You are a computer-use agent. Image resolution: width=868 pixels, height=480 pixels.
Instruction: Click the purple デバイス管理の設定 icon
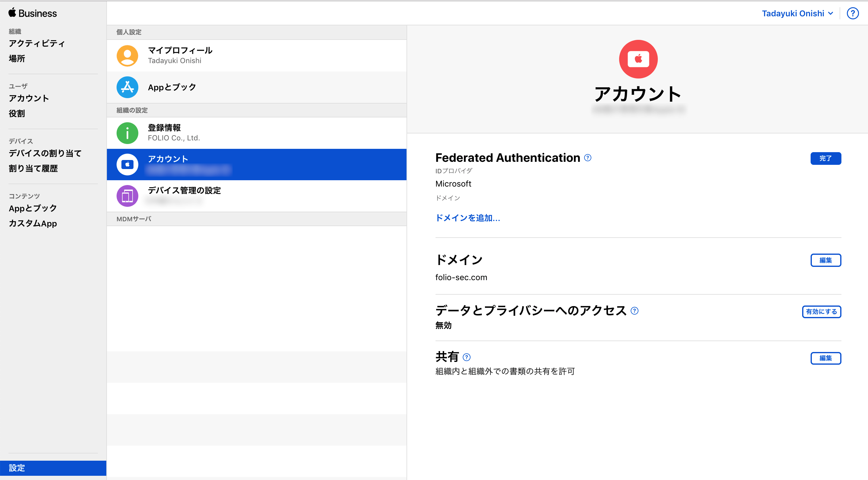coord(127,196)
